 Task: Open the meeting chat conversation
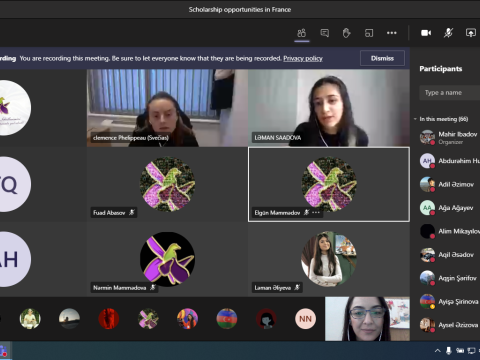pyautogui.click(x=324, y=33)
